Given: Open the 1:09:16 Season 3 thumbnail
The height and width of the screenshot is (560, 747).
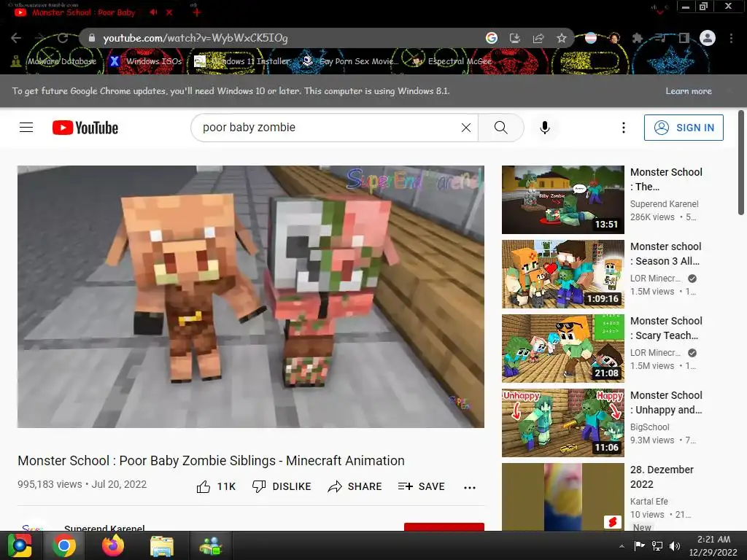Looking at the screenshot, I should [562, 274].
